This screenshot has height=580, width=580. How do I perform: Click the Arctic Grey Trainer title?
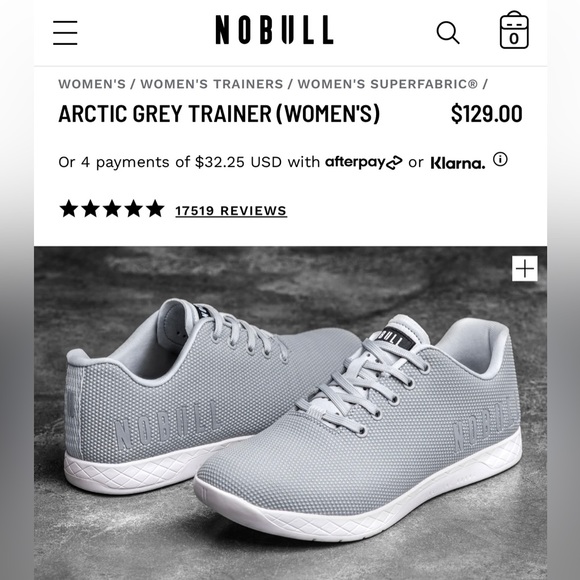(x=219, y=114)
